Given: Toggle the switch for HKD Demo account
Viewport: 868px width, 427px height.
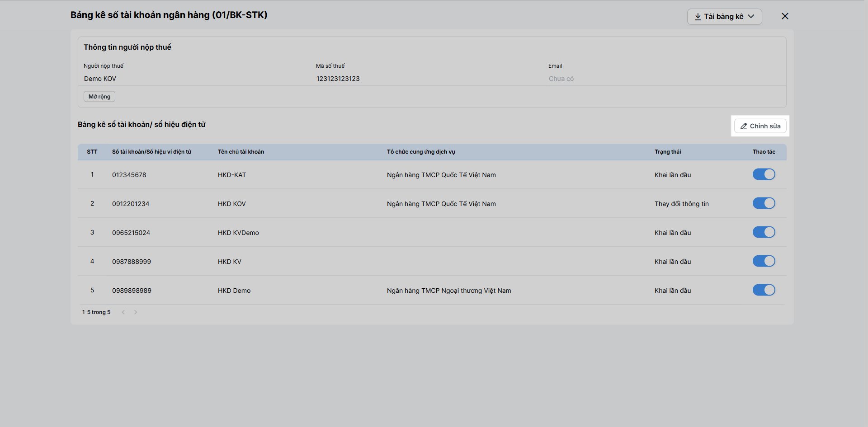Looking at the screenshot, I should [764, 290].
